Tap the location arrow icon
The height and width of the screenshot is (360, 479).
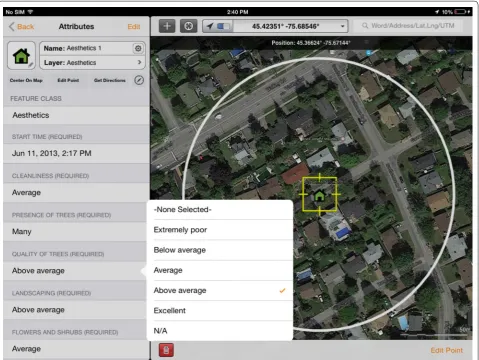(x=209, y=26)
